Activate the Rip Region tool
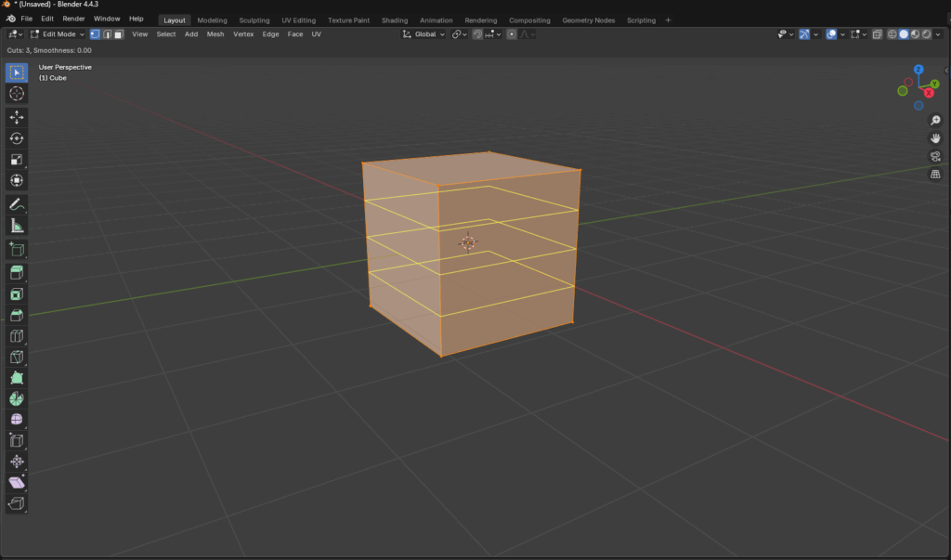The height and width of the screenshot is (560, 951). pyautogui.click(x=17, y=503)
